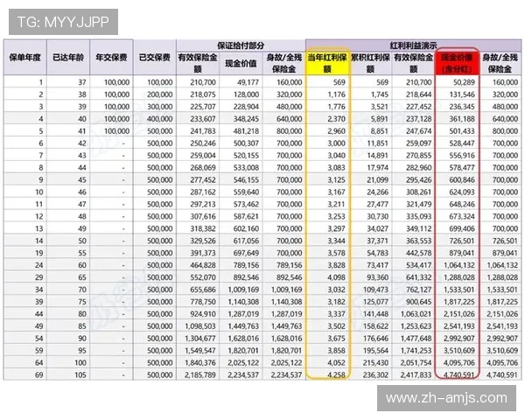Select the cell showing 2,417,833
This screenshot has width=525, height=420.
(x=414, y=374)
